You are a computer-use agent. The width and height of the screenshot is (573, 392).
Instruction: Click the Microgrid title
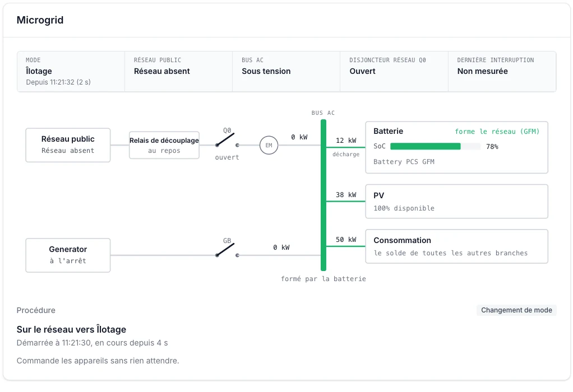[x=40, y=20]
